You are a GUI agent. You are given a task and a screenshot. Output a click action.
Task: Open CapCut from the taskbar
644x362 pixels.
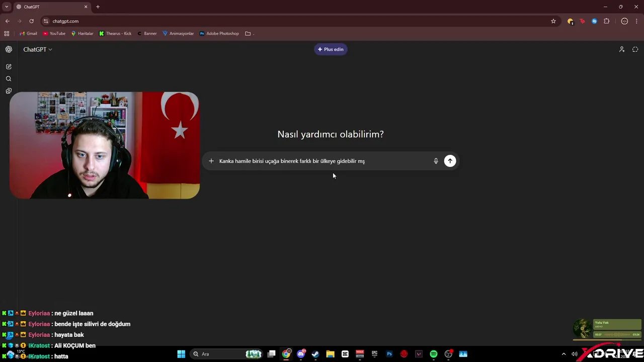(345, 354)
